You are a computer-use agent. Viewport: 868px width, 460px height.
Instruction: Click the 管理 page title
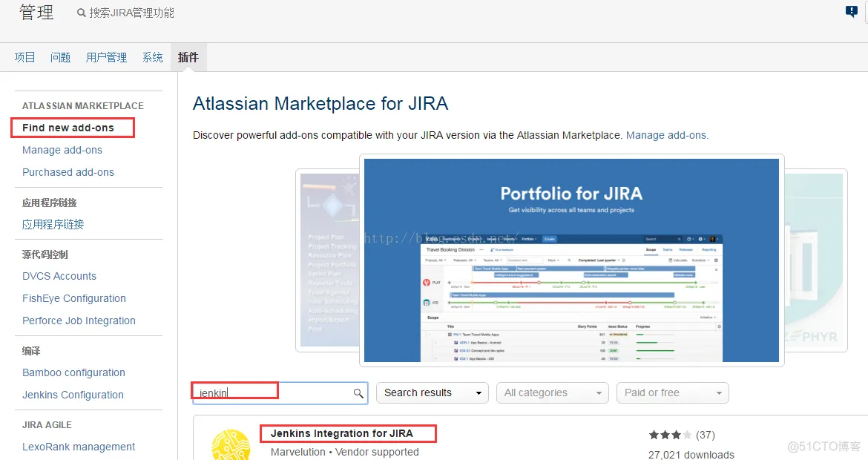click(x=36, y=12)
